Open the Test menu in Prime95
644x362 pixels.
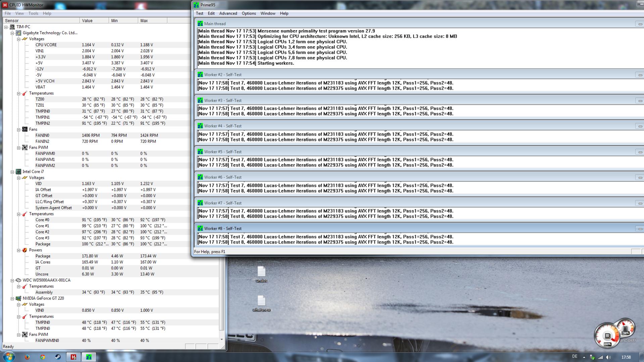200,13
